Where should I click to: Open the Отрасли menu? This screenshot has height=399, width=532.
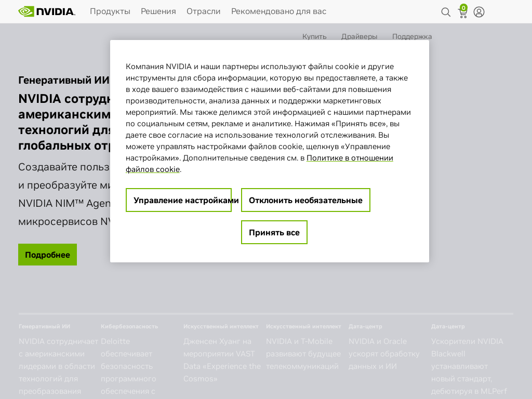pos(204,11)
